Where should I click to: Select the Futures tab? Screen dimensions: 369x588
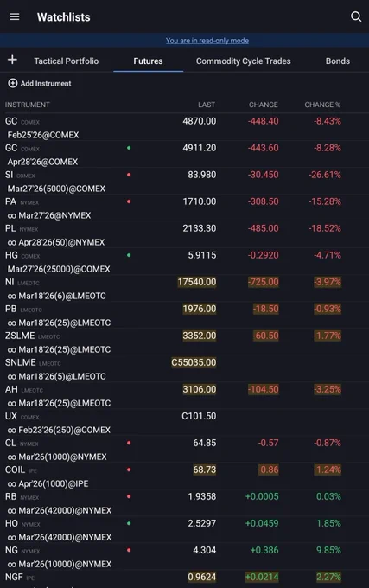point(148,61)
